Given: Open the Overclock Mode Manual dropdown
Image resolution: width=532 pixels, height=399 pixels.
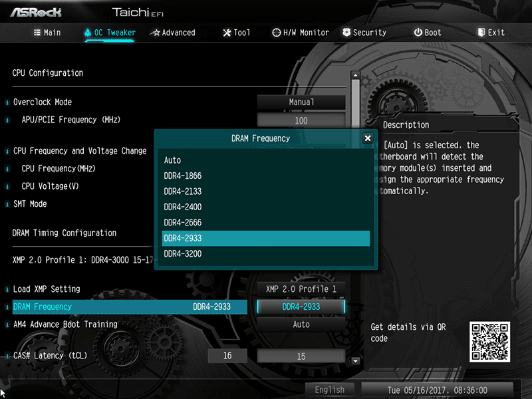Looking at the screenshot, I should point(301,102).
